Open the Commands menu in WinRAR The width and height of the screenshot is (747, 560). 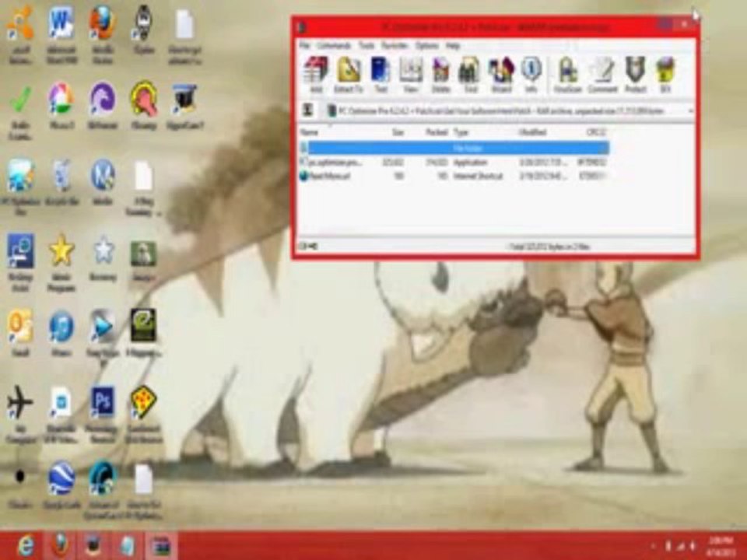click(x=334, y=46)
